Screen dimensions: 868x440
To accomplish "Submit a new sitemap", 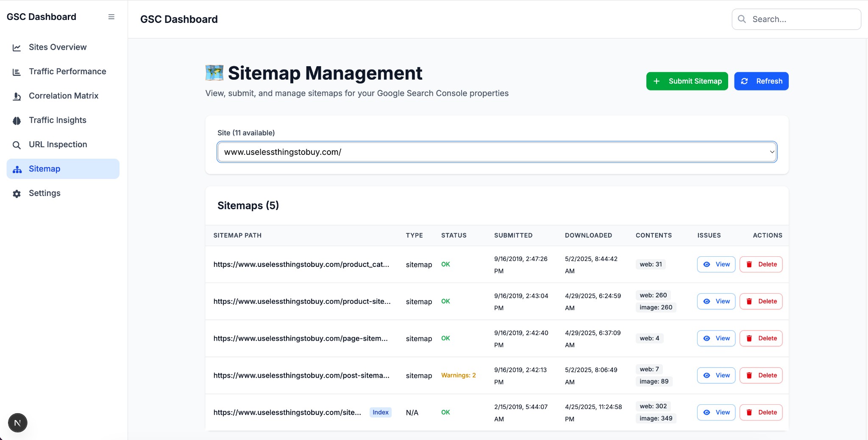I will [x=687, y=81].
